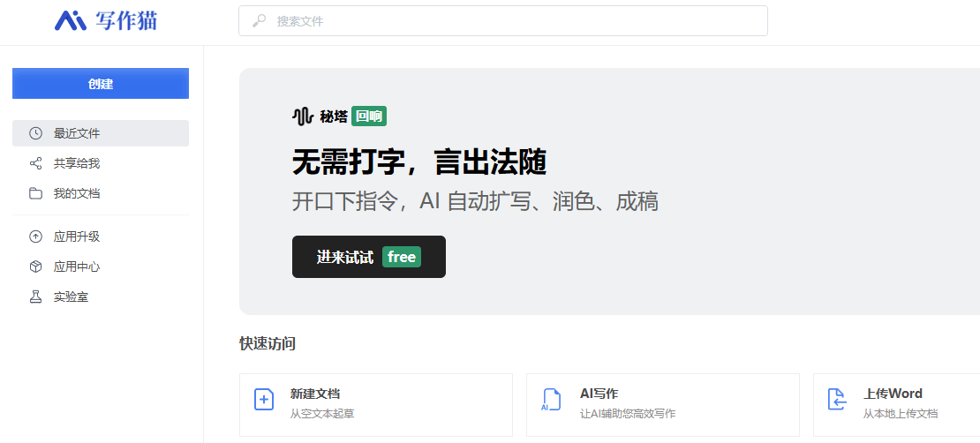The image size is (980, 443).
Task: Click the flask icon beside 实验室
Action: [x=35, y=297]
